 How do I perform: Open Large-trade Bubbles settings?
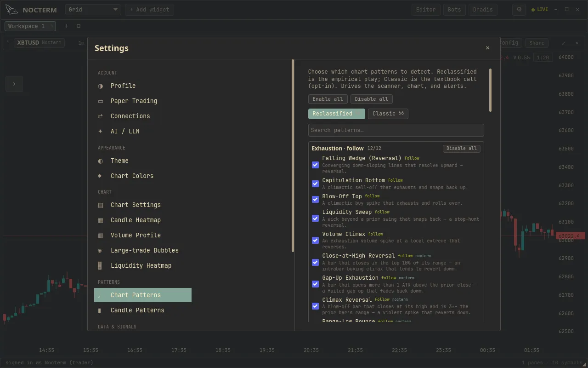[x=143, y=250]
